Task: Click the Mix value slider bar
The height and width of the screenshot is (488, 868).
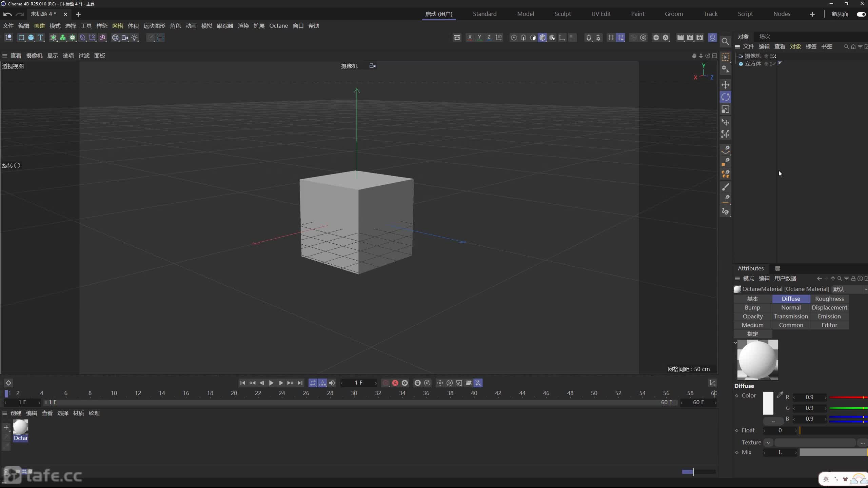Action: [x=833, y=452]
